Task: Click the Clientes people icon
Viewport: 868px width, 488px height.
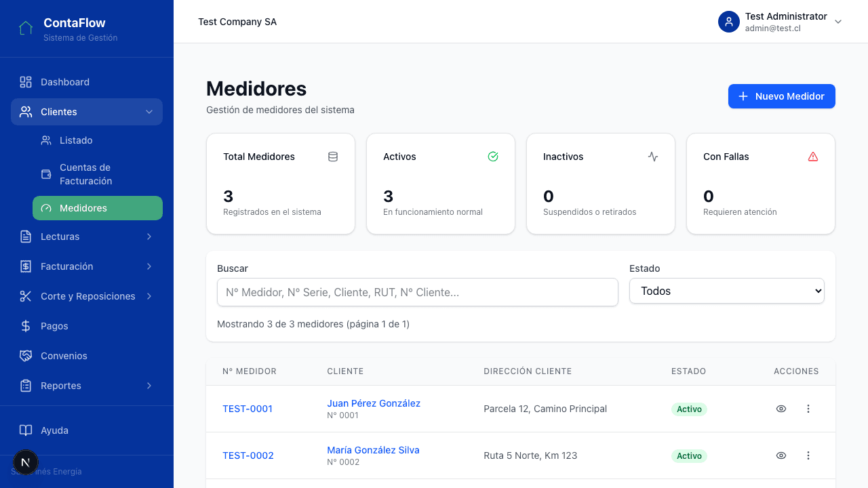Action: pyautogui.click(x=26, y=112)
